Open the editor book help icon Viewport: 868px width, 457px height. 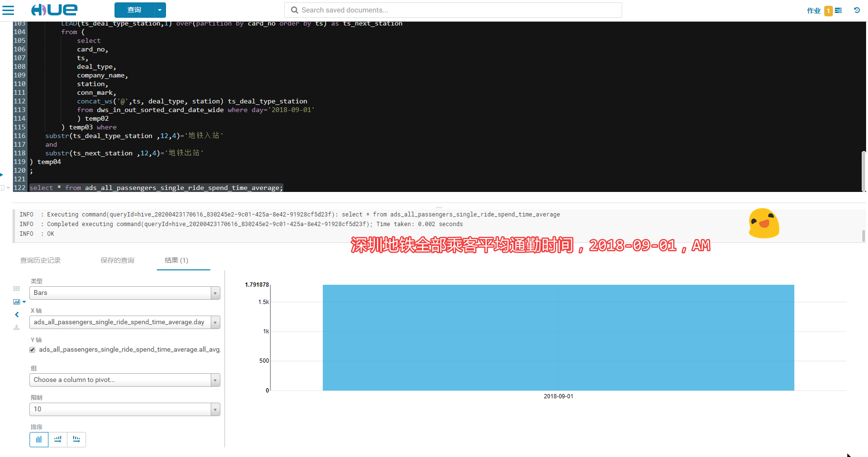[x=2, y=188]
